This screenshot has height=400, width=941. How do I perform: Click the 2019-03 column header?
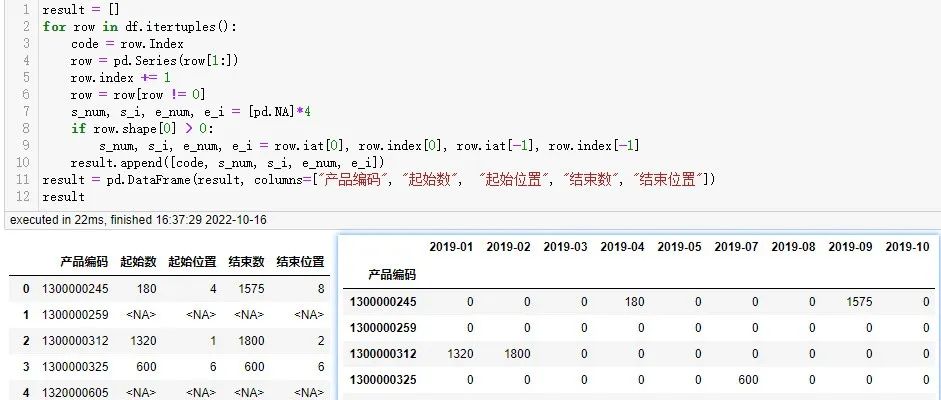(565, 246)
